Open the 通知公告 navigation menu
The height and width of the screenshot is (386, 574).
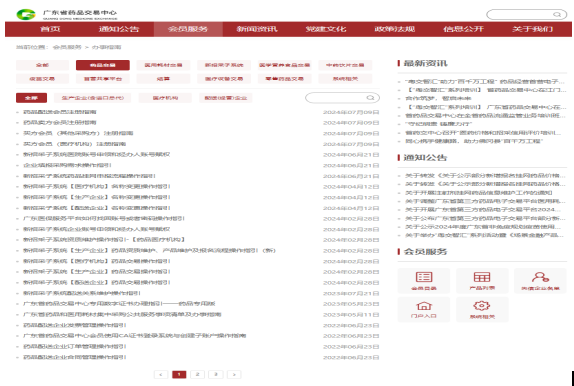pyautogui.click(x=119, y=29)
